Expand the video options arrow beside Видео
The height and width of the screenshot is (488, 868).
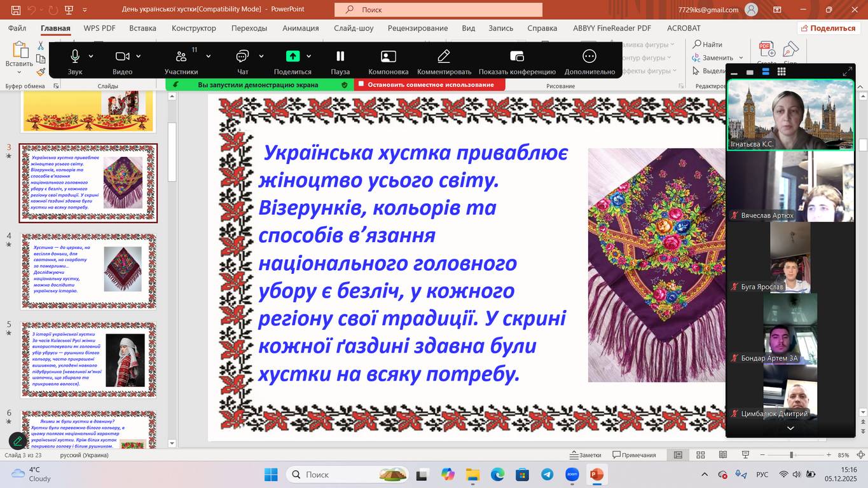[139, 57]
